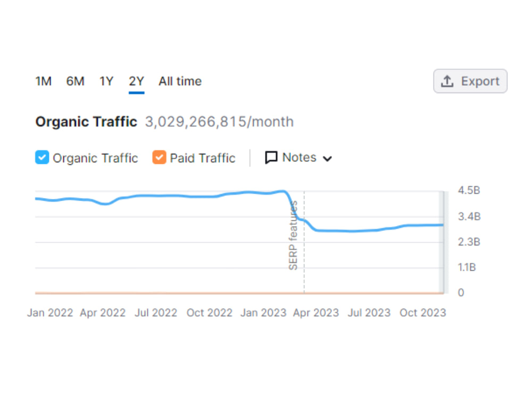Show the All time range
Screen dimensions: 532x399
click(180, 81)
